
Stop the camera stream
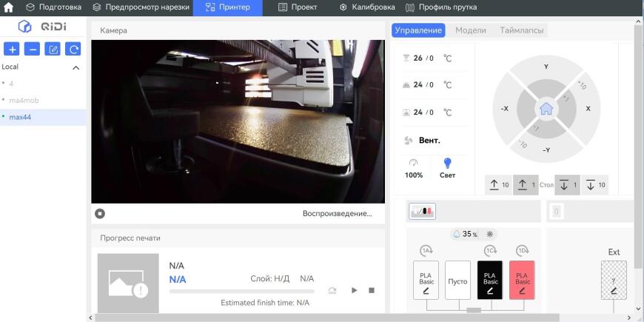(100, 213)
